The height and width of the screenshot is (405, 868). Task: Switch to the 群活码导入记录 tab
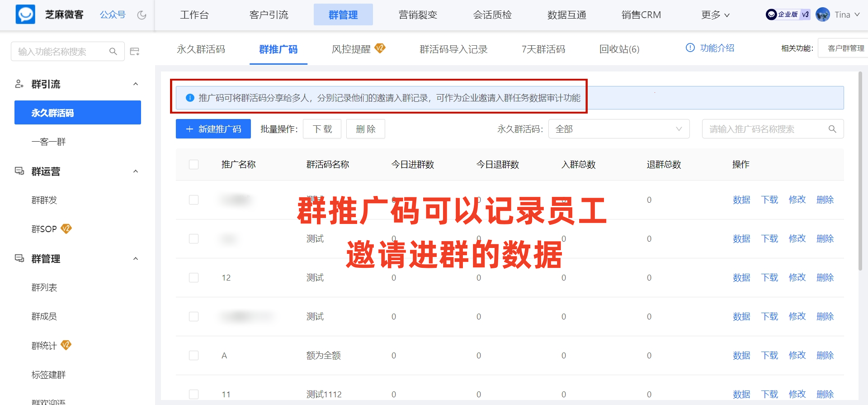coord(453,49)
